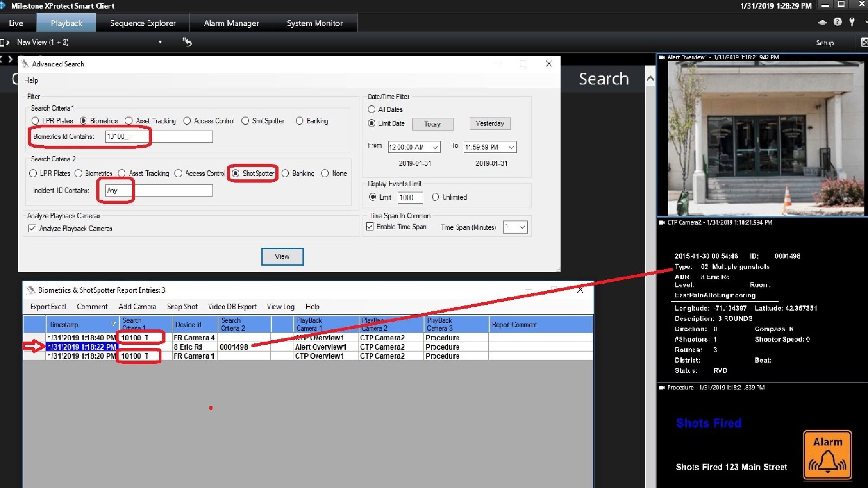Viewport: 868px width, 488px height.
Task: Click the Alert Overview1 playback camera cell
Action: (x=325, y=347)
